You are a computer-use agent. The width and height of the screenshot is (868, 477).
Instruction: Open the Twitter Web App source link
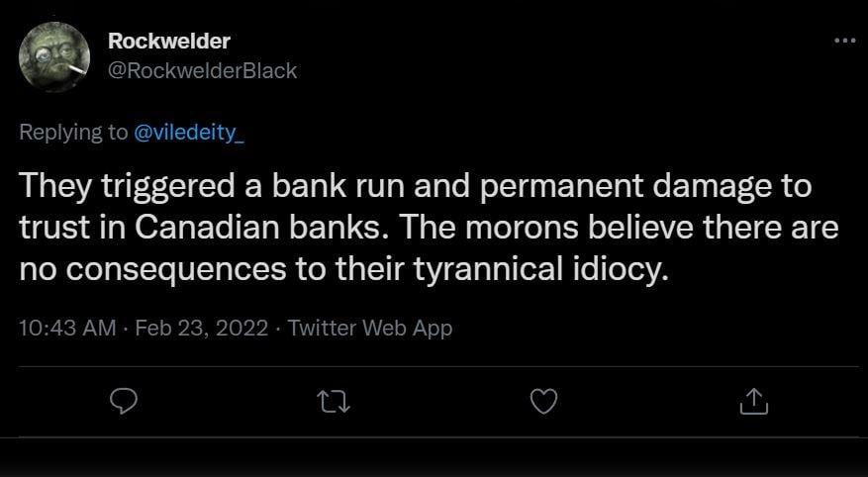[370, 328]
